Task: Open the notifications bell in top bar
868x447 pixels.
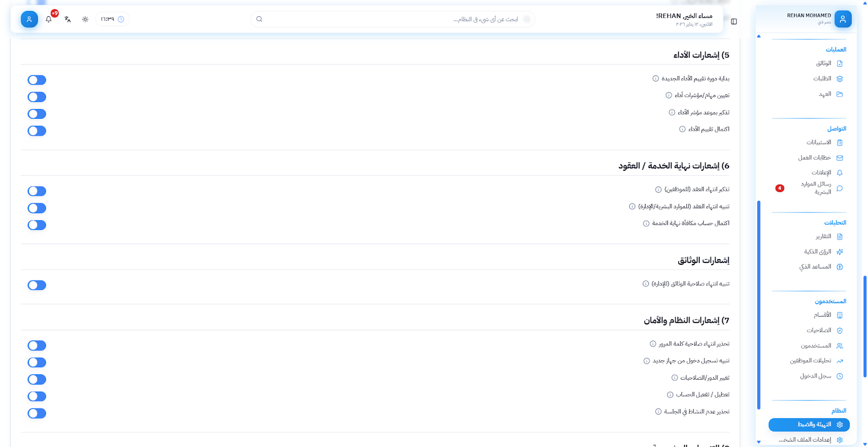Action: (x=49, y=20)
